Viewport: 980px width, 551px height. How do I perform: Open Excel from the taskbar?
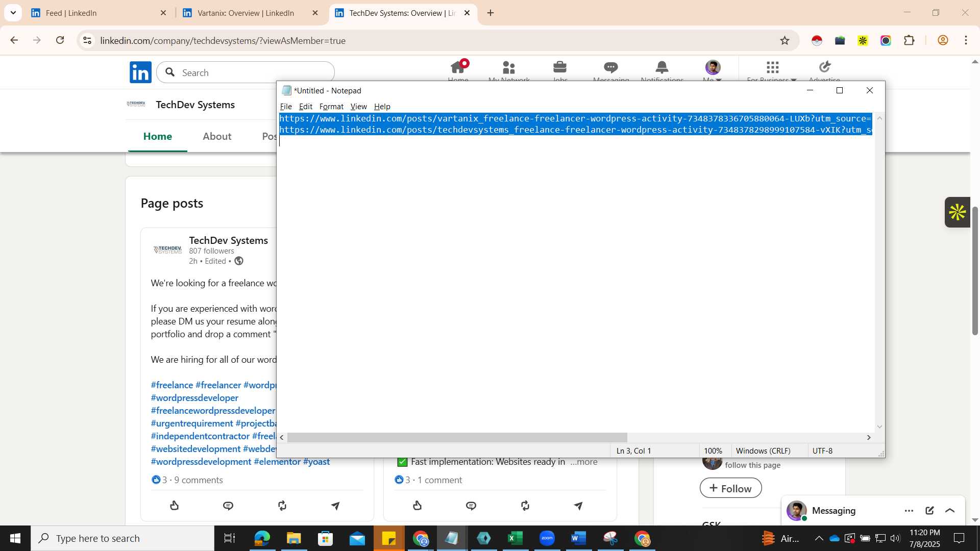[x=516, y=538]
